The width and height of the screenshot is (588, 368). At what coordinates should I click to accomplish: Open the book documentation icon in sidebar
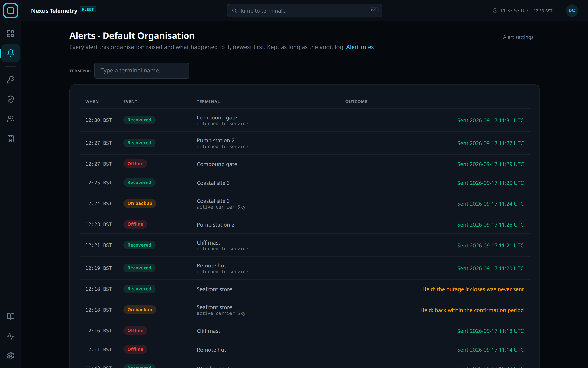point(10,316)
